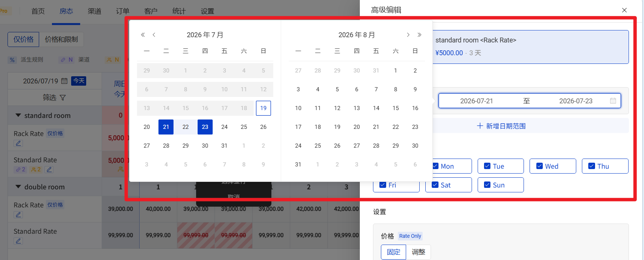Toggle the Fri checkbox
Image resolution: width=644 pixels, height=260 pixels.
coord(383,185)
